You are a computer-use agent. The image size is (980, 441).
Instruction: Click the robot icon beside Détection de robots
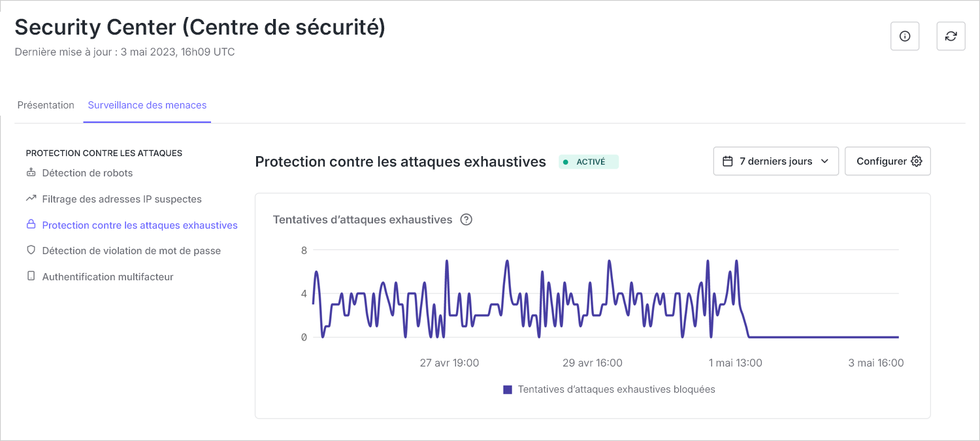(x=31, y=173)
